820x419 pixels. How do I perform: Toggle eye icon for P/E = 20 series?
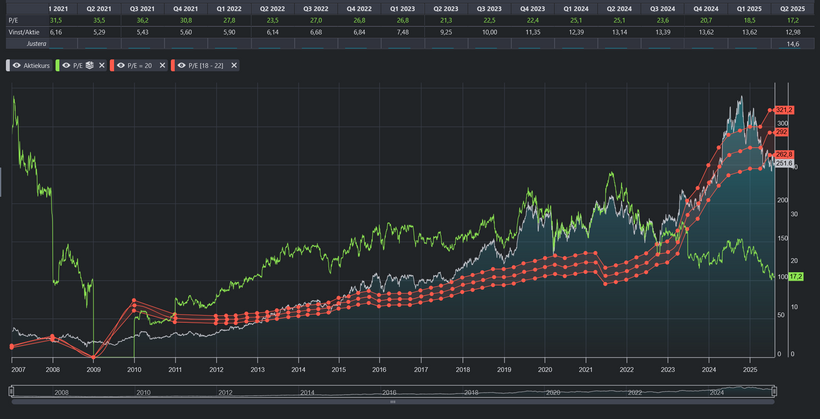click(x=121, y=65)
